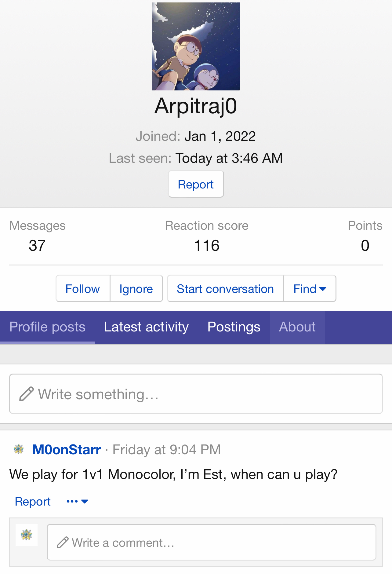Open the Latest activity tab
This screenshot has height=574, width=392.
[146, 327]
